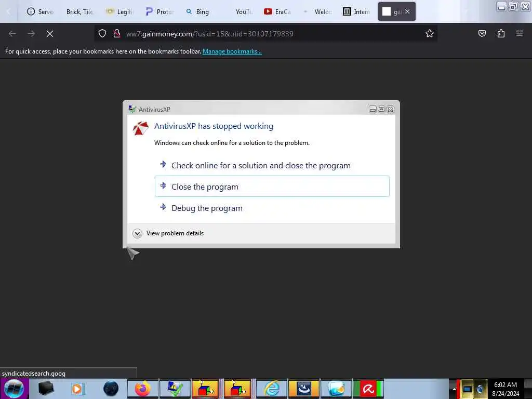Open Internet Explorer from the taskbar

point(272,389)
